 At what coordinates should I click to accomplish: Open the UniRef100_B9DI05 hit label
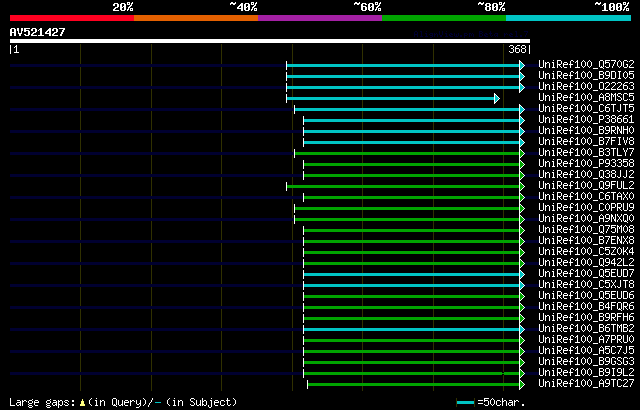pyautogui.click(x=586, y=75)
